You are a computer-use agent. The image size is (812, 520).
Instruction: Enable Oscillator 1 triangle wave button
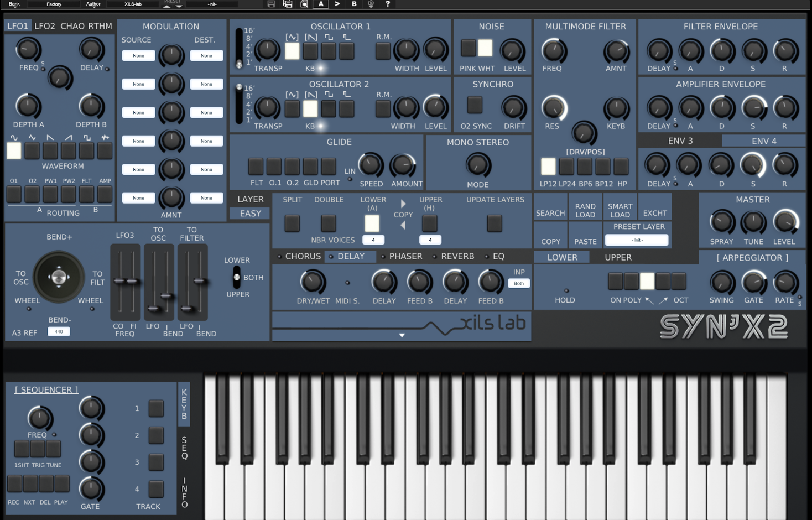[x=292, y=51]
